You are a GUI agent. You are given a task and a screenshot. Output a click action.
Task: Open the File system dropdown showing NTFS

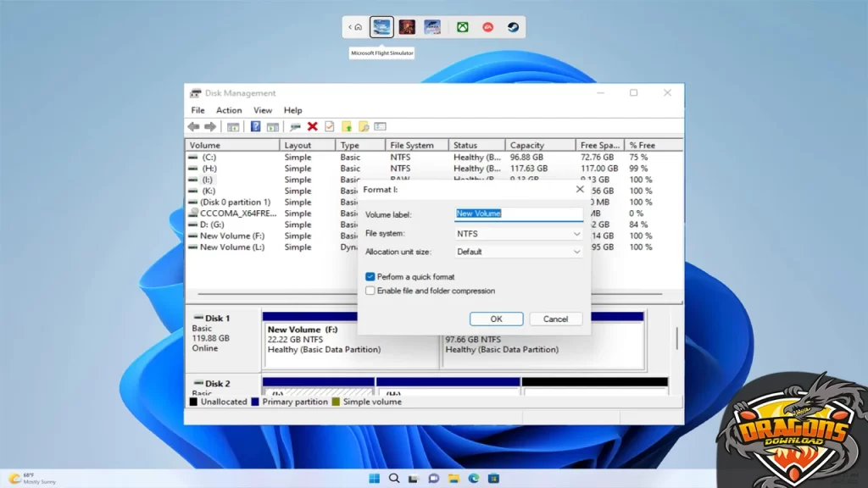pos(576,233)
